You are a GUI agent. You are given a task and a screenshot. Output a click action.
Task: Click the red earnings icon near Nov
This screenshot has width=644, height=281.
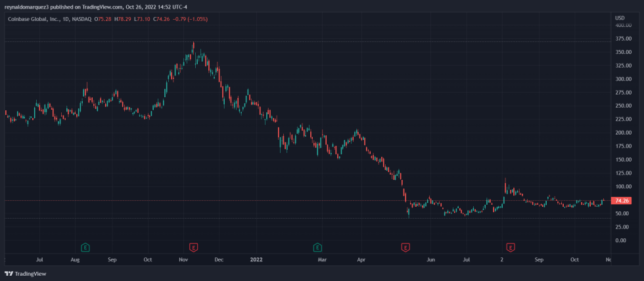[x=193, y=247]
